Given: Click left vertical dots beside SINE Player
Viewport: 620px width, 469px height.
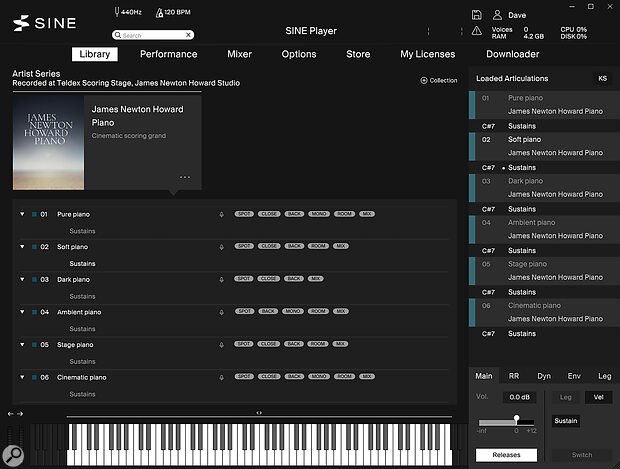Looking at the screenshot, I should (x=428, y=31).
